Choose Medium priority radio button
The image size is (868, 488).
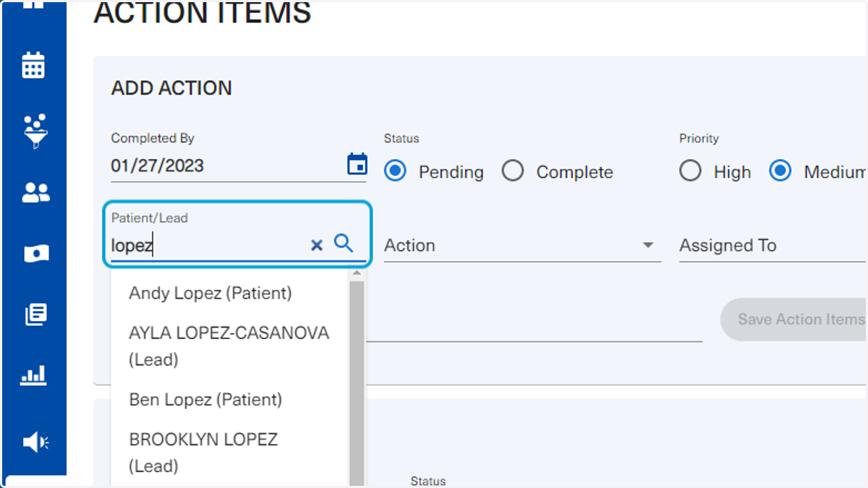pos(780,171)
